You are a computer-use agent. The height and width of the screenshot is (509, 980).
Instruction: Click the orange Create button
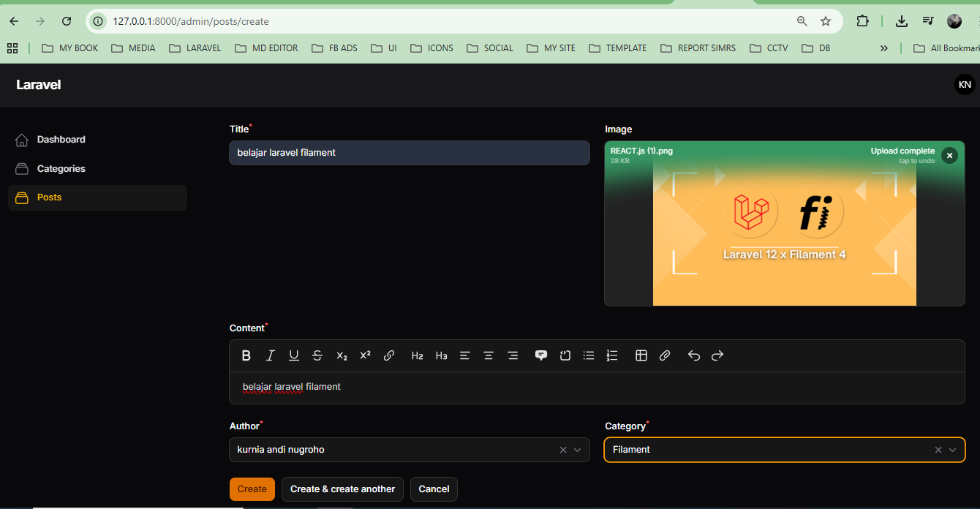pyautogui.click(x=252, y=489)
